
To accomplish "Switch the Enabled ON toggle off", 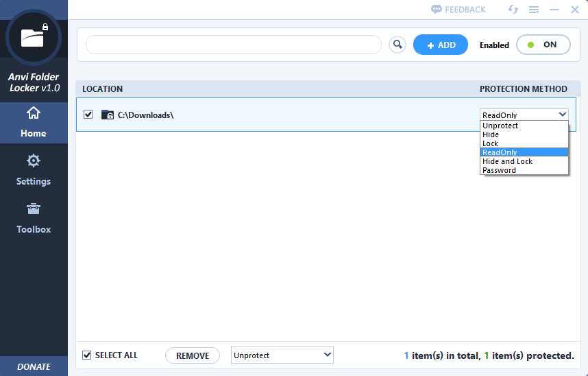I will 543,45.
